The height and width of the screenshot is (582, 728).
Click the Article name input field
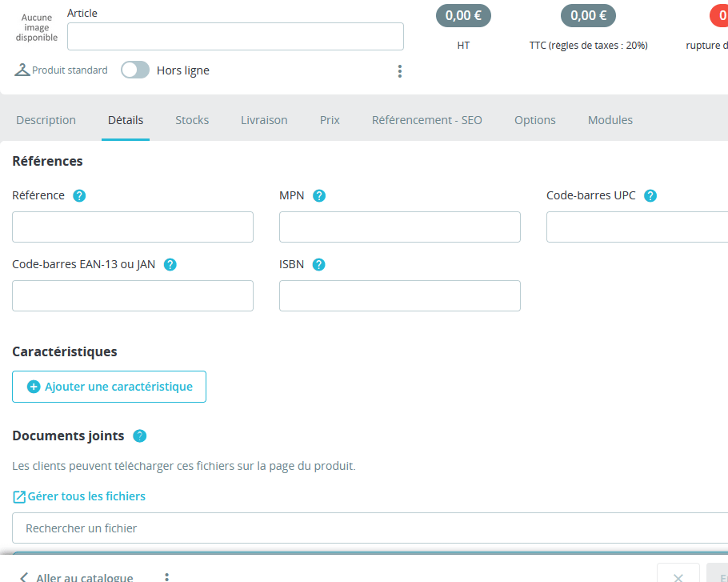(x=235, y=37)
